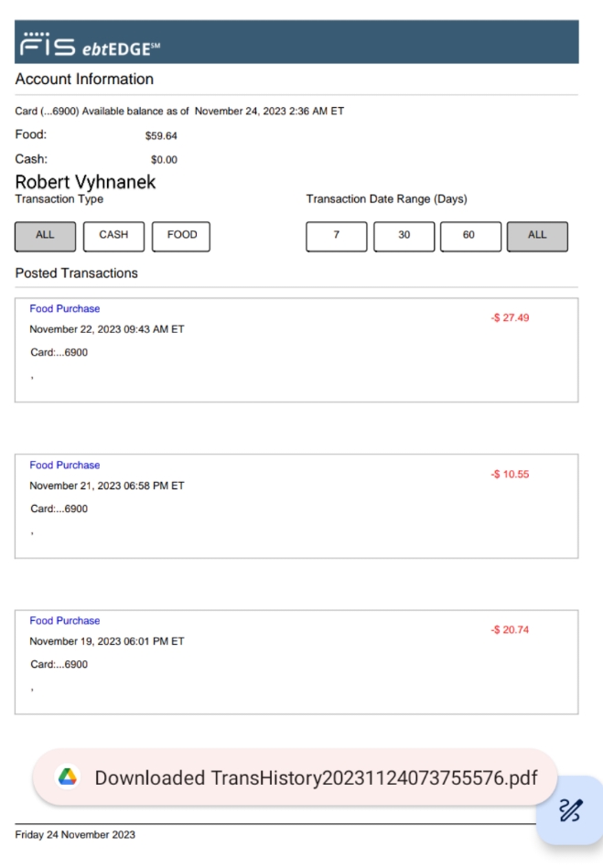Select ALL transaction type button
603x868 pixels.
(x=46, y=236)
